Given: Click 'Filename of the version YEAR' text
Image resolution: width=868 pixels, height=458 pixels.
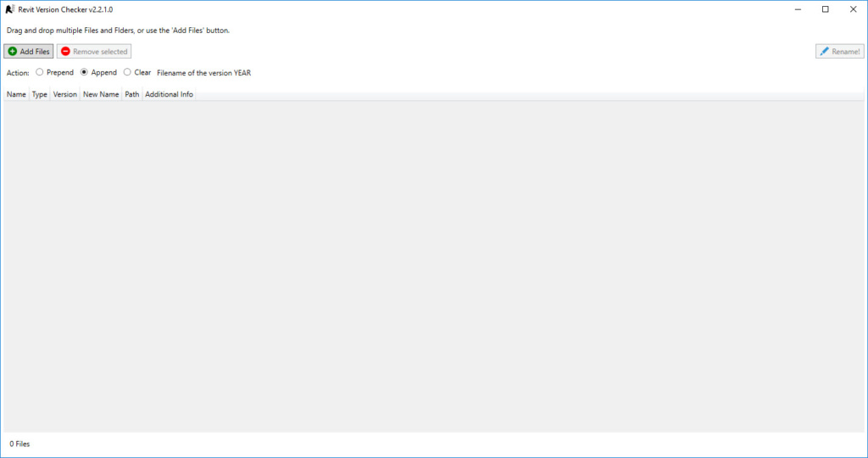Looking at the screenshot, I should [203, 73].
